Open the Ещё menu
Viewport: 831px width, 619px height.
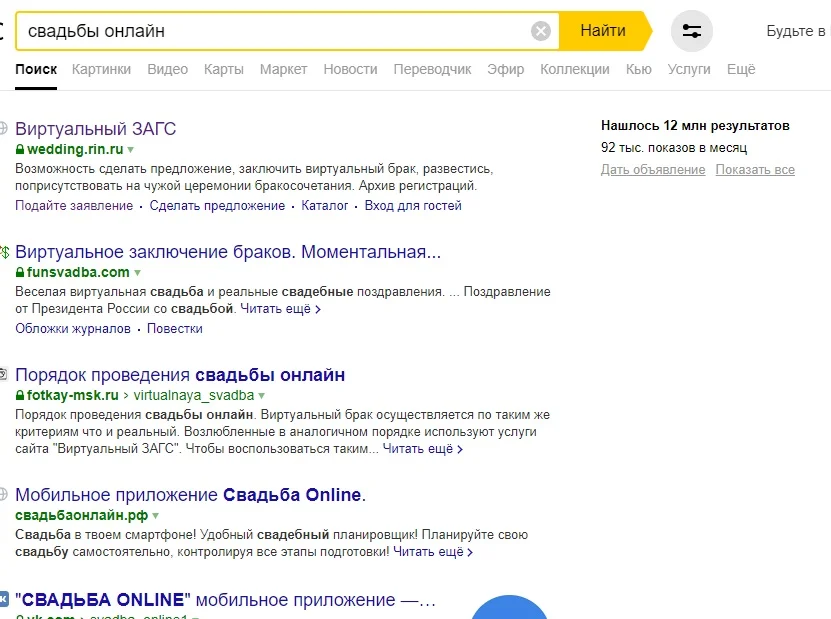[741, 69]
